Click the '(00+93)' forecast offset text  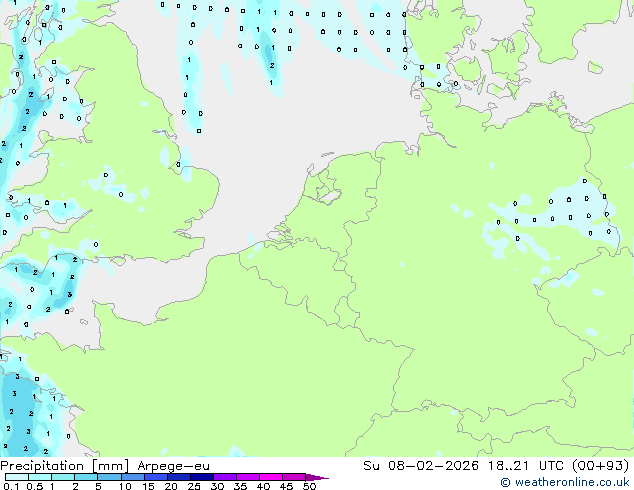(x=601, y=465)
